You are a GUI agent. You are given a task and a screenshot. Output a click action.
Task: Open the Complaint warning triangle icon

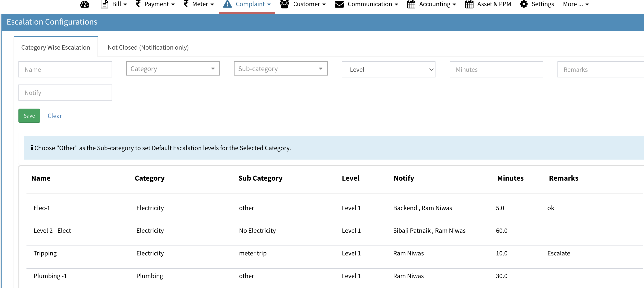tap(227, 4)
